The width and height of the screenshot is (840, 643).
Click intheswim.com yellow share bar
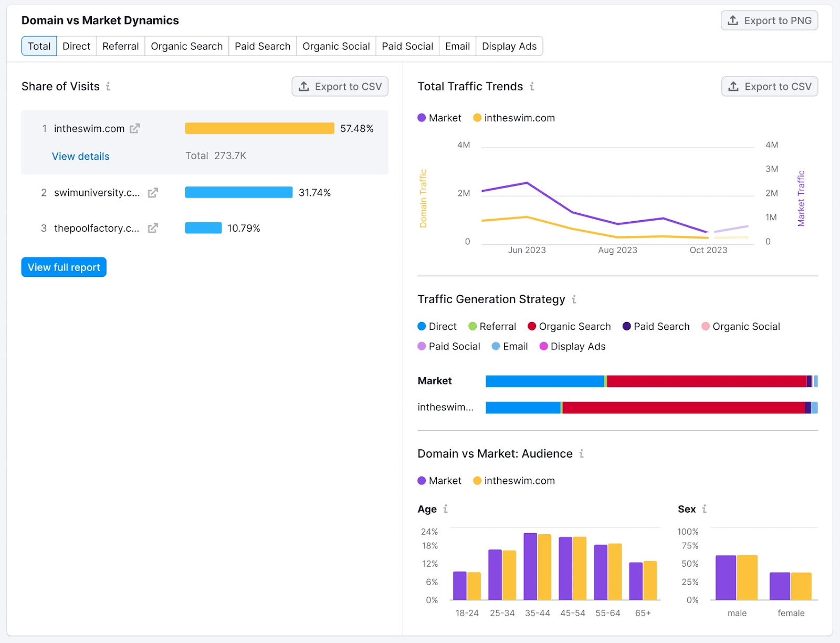(260, 128)
